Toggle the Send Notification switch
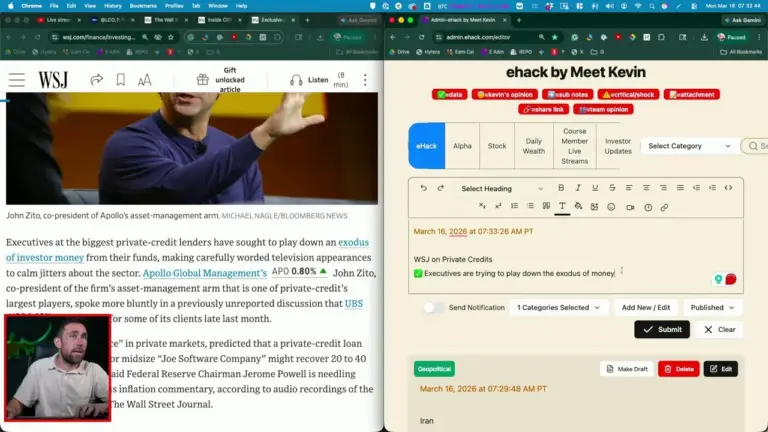Screen dimensions: 768x432 point(434,308)
